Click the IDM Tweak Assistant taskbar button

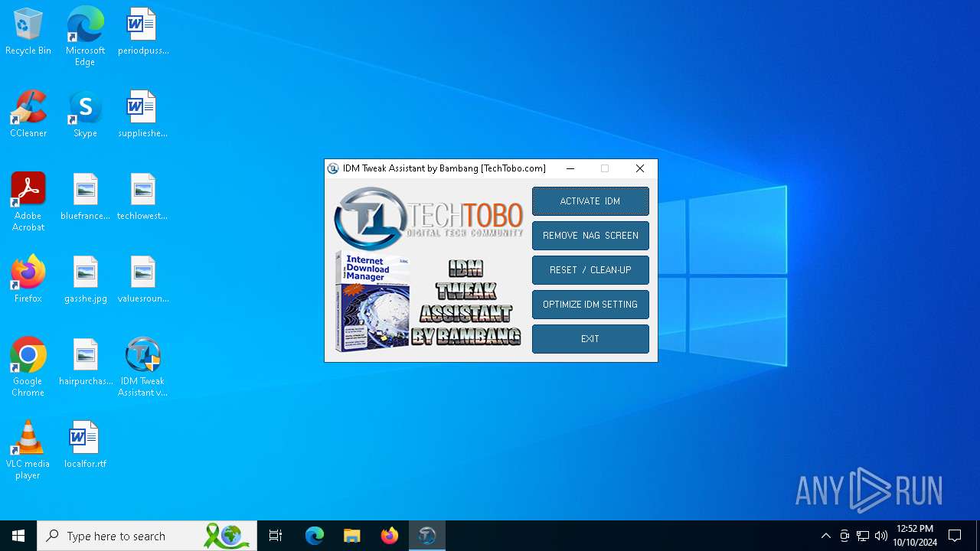[x=427, y=536]
